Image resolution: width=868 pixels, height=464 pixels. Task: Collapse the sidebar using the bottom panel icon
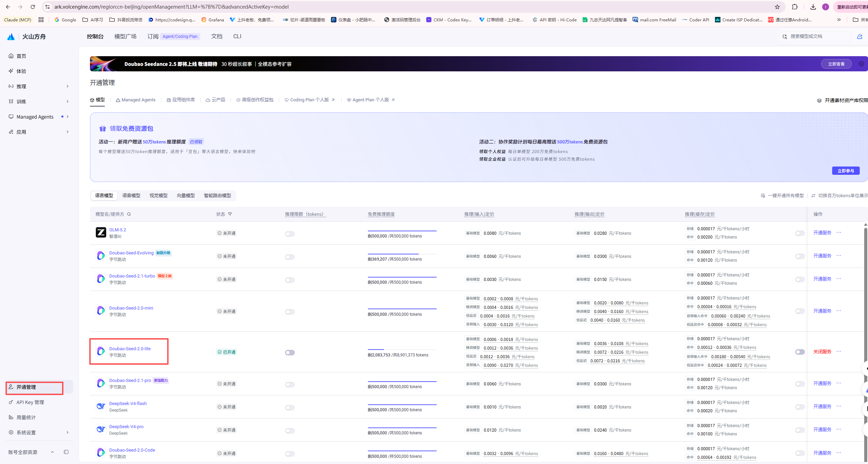pos(66,452)
